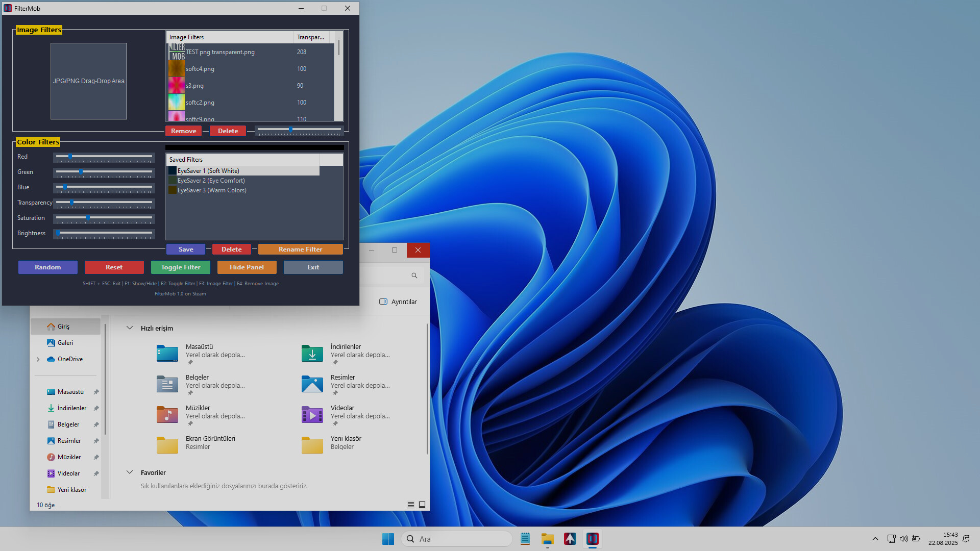
Task: Unpin Resimler from quick access
Action: [96, 440]
